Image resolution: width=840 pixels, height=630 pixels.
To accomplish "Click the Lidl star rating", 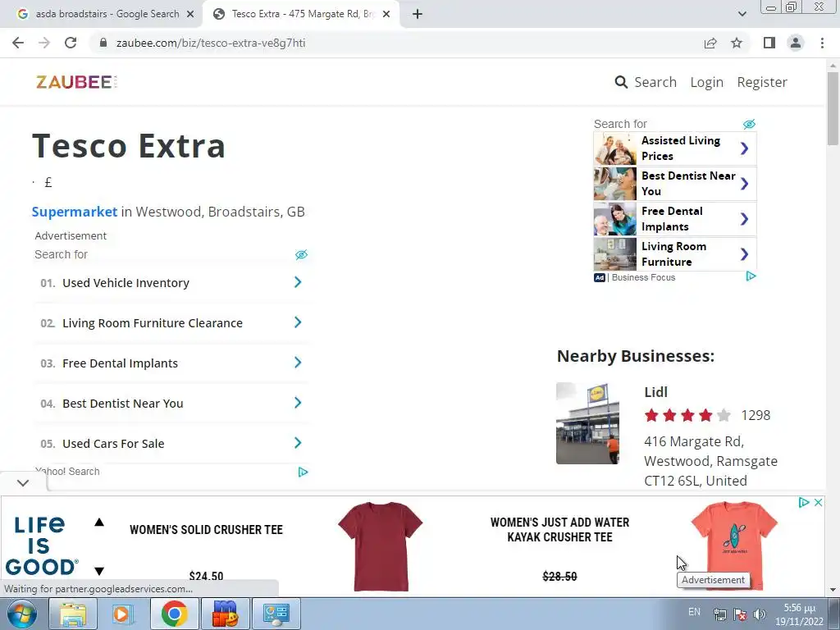I will coord(687,415).
